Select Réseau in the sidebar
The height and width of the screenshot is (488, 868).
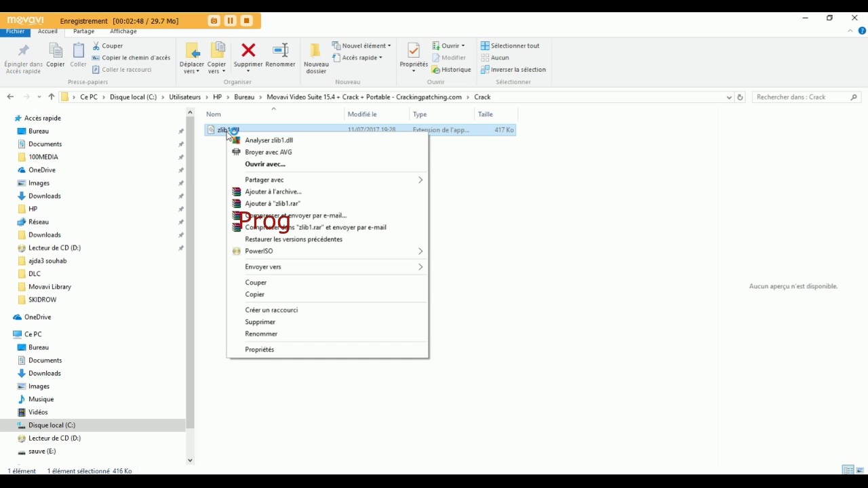tap(39, 222)
